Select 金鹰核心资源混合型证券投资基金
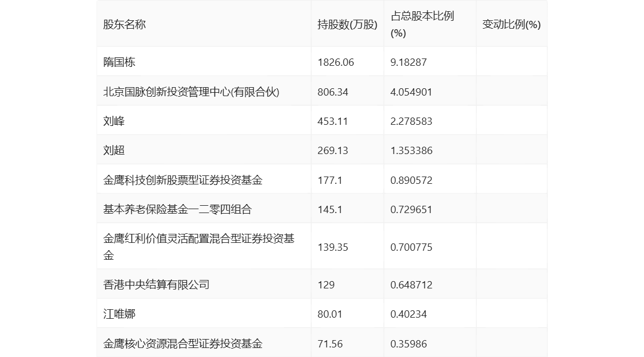The height and width of the screenshot is (357, 644). (x=183, y=344)
